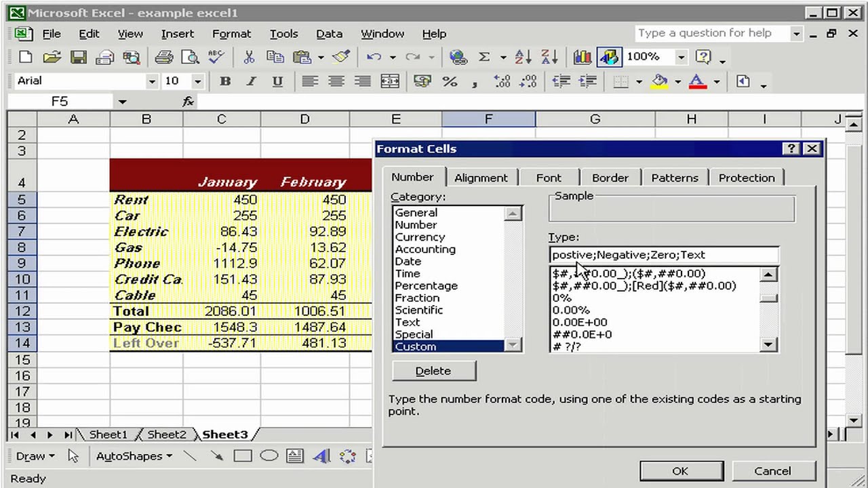Image resolution: width=868 pixels, height=488 pixels.
Task: Merge and center cells
Action: point(390,81)
